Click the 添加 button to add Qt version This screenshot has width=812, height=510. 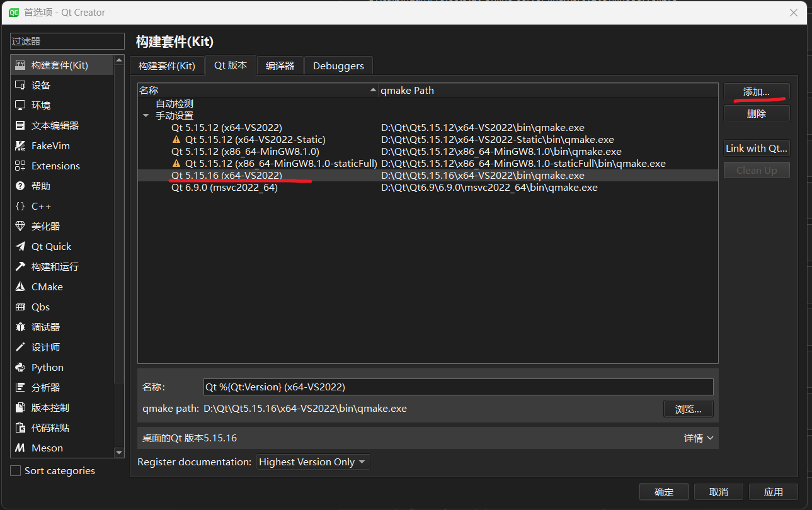[756, 91]
